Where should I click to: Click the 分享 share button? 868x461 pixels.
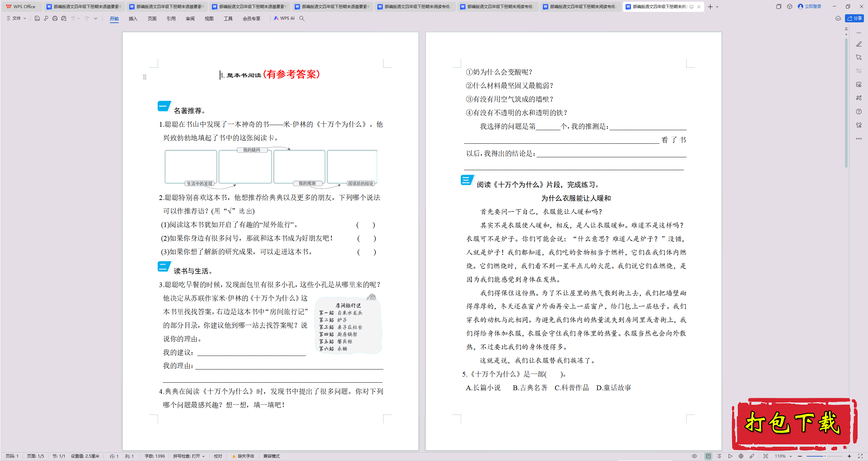(x=854, y=18)
